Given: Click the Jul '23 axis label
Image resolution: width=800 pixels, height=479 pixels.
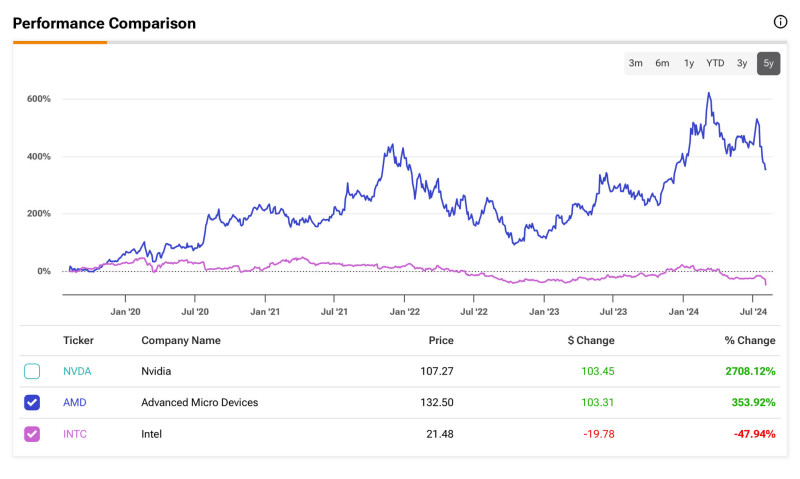Looking at the screenshot, I should [x=613, y=312].
